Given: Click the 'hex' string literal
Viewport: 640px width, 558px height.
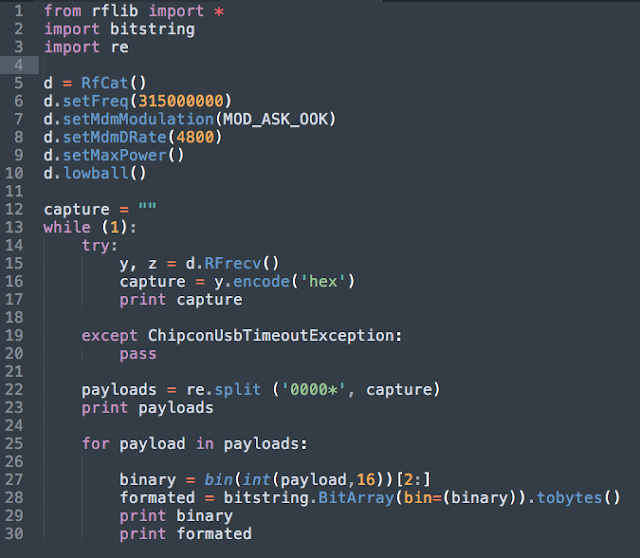Looking at the screenshot, I should point(323,281).
